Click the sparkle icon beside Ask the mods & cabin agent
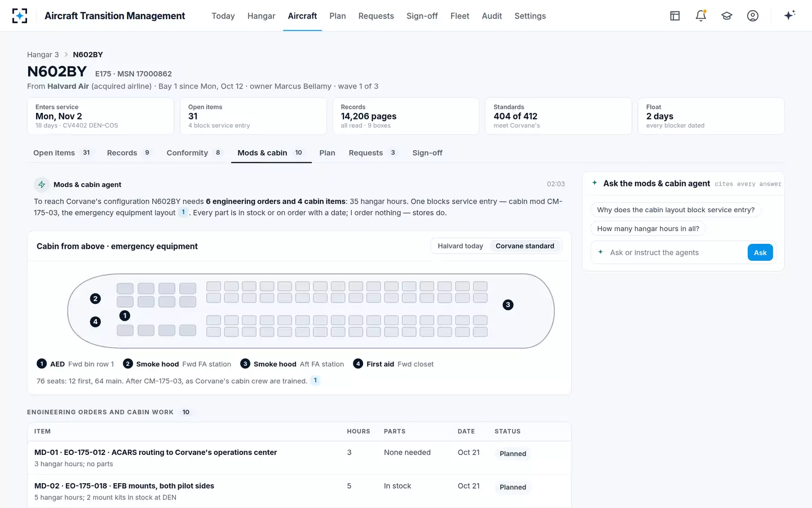This screenshot has height=508, width=812. [x=594, y=183]
